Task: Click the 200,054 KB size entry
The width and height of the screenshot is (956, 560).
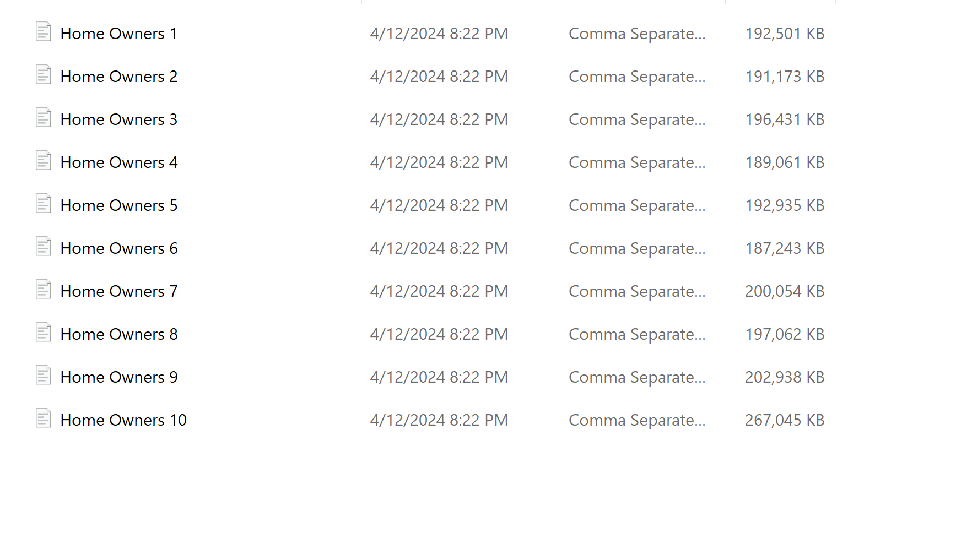Action: pyautogui.click(x=785, y=291)
